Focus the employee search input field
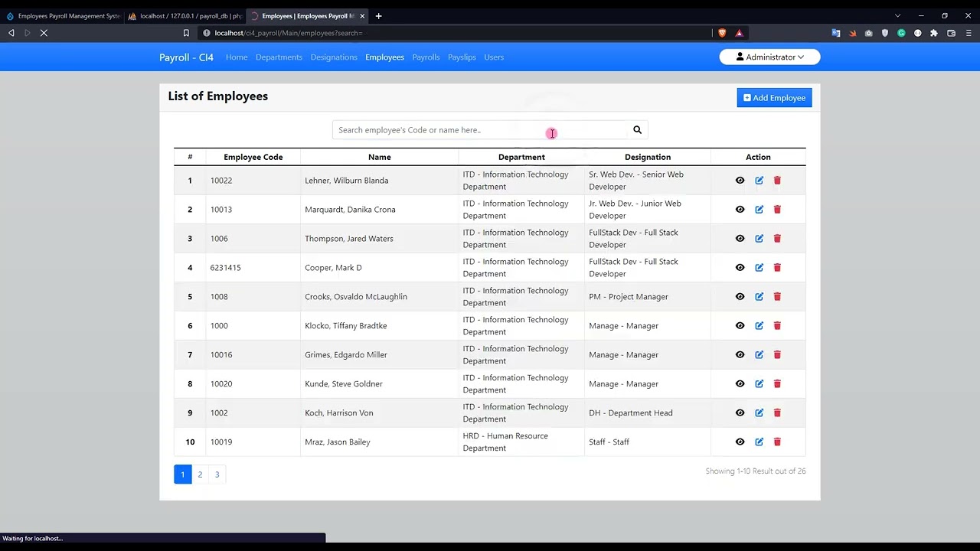Image resolution: width=980 pixels, height=551 pixels. (x=480, y=130)
